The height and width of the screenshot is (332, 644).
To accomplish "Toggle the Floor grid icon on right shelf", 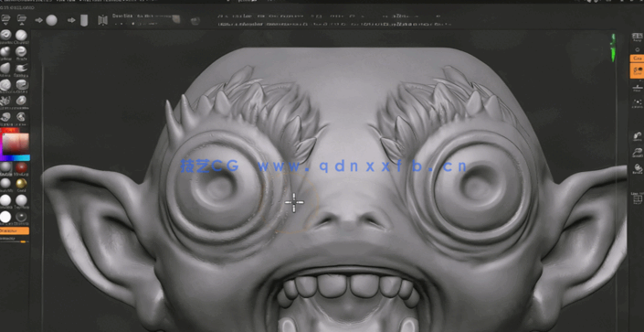I will click(x=637, y=88).
